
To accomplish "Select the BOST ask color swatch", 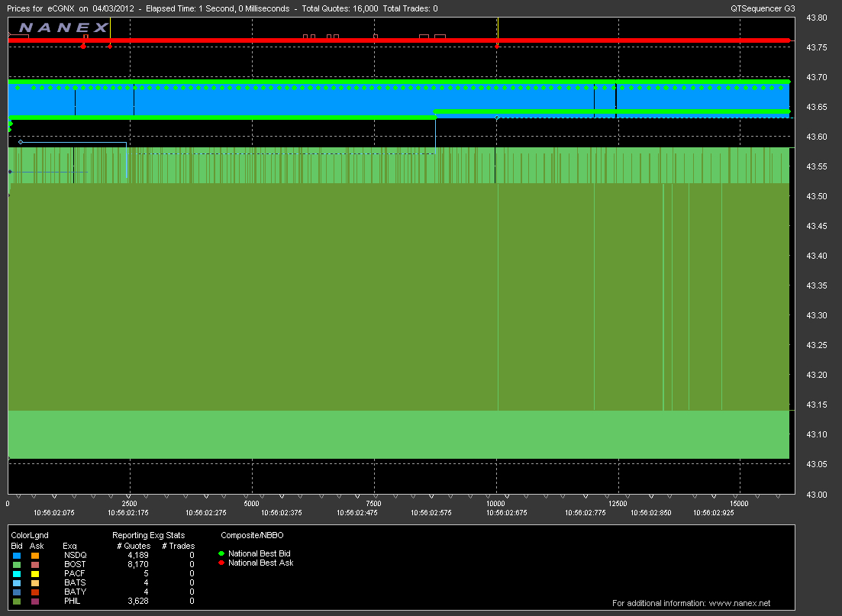I will (35, 564).
